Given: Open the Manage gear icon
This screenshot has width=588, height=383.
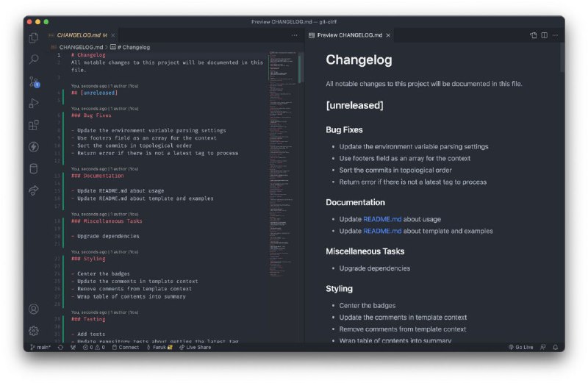Looking at the screenshot, I should pos(34,331).
